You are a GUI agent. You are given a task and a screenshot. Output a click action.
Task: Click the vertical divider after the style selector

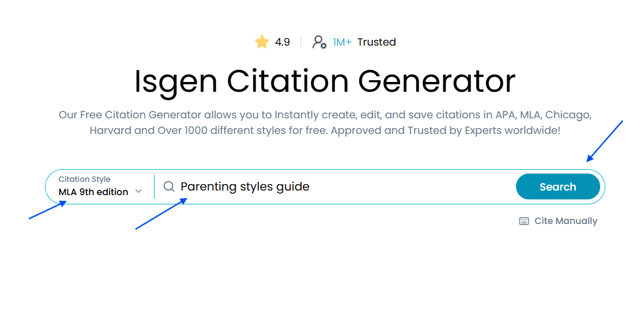(x=155, y=186)
